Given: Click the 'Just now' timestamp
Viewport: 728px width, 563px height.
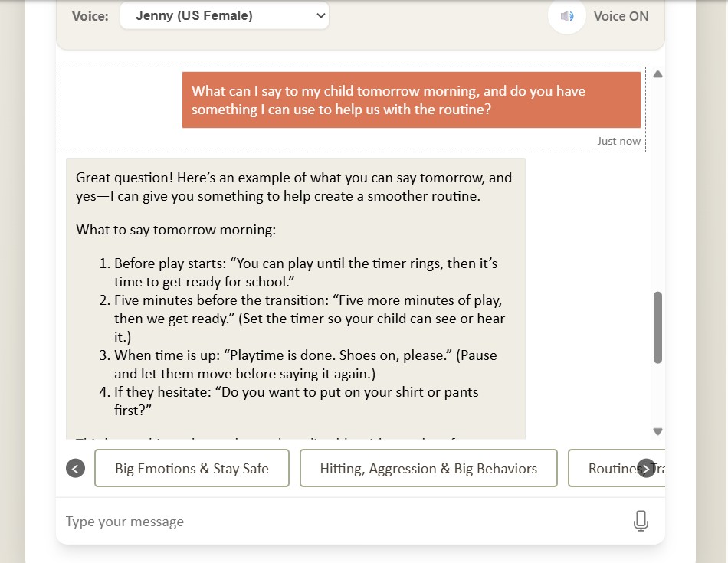Looking at the screenshot, I should click(x=618, y=141).
